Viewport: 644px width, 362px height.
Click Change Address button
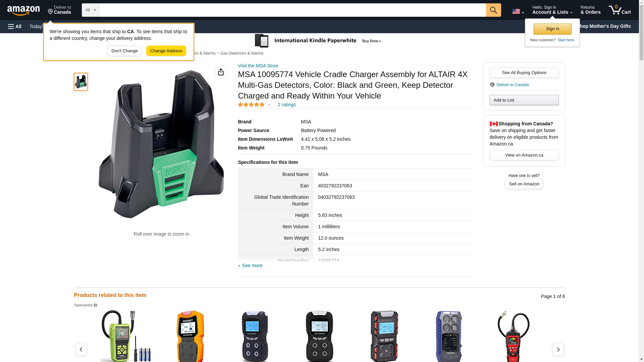tap(166, 51)
